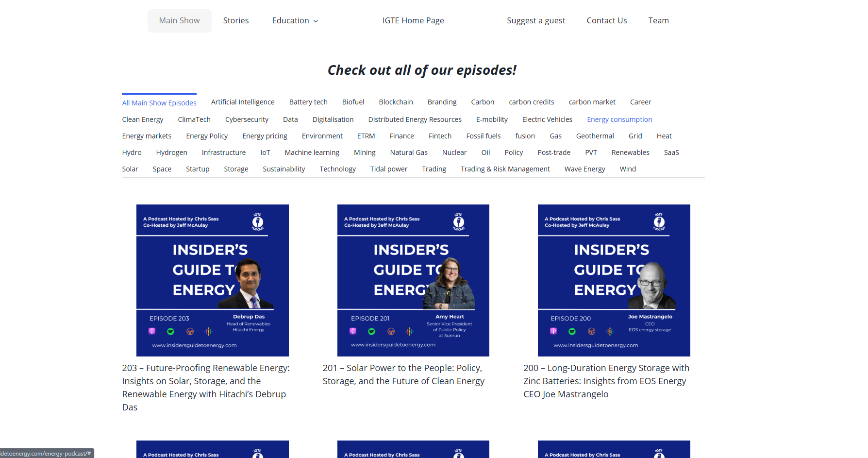Filter episodes by Artificial Intelligence

[243, 102]
